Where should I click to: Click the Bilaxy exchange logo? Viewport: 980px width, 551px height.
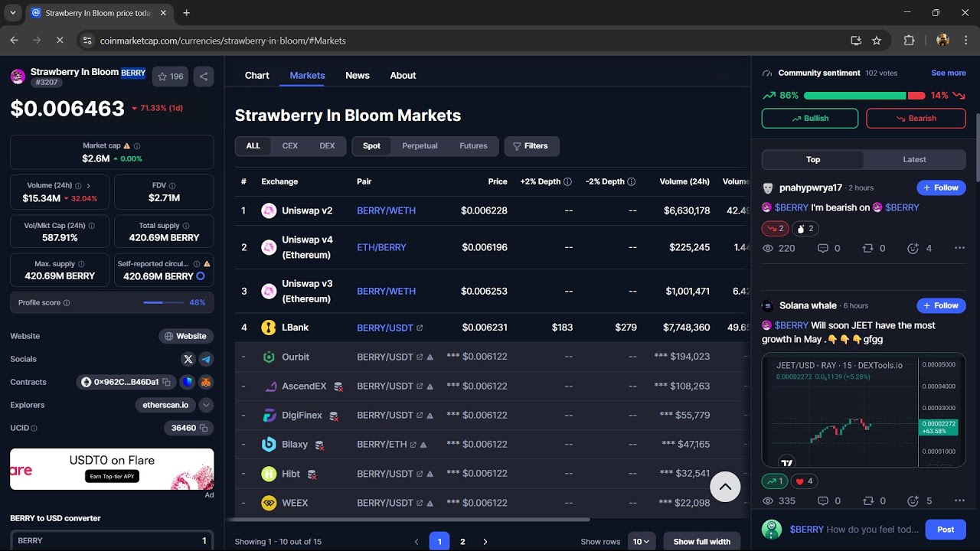[x=269, y=445]
